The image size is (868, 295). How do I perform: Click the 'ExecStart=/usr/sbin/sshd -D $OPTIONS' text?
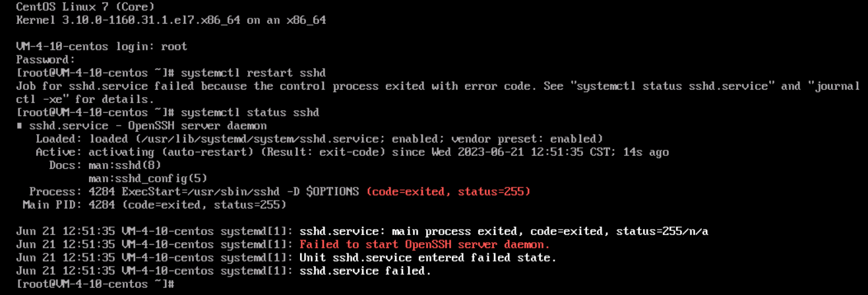[240, 191]
